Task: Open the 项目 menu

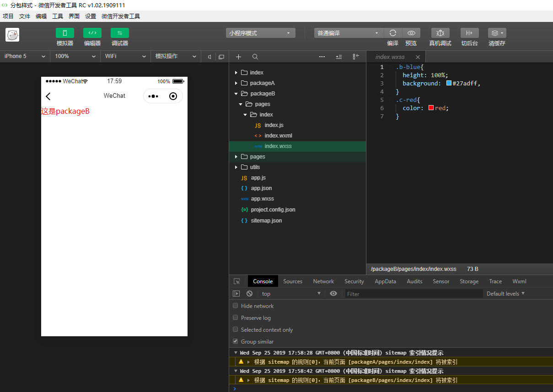Action: (8, 16)
